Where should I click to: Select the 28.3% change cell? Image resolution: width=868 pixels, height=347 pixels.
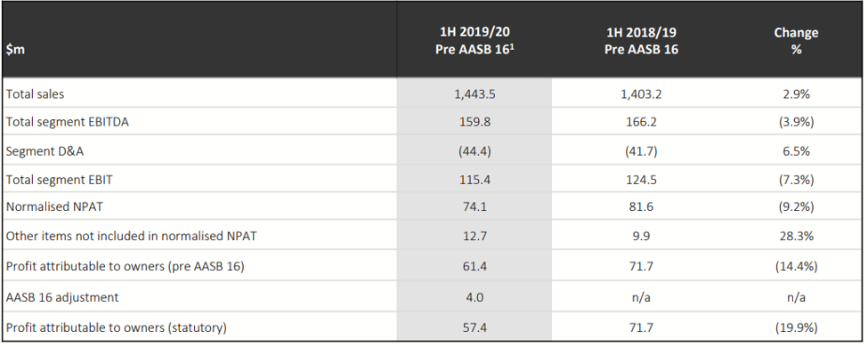click(x=796, y=237)
